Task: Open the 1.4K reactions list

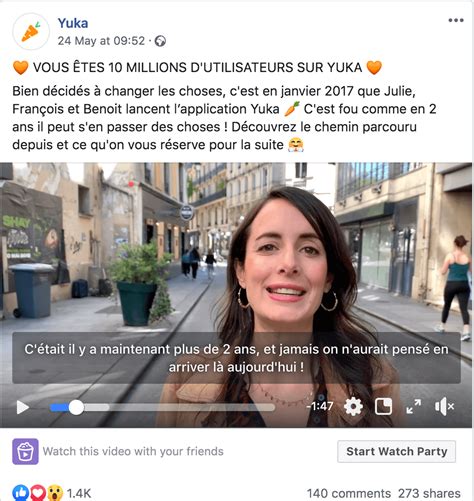Action: (x=79, y=493)
